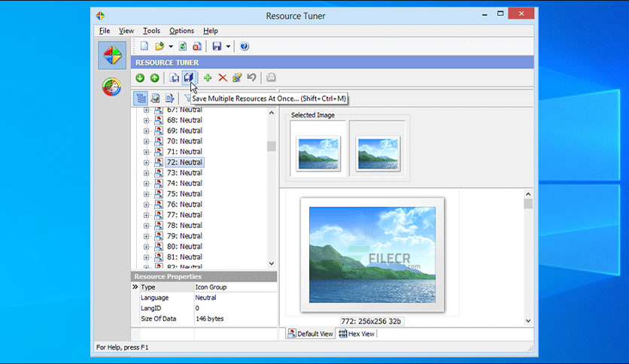
Task: Click the red X close file icon
Action: 197,46
